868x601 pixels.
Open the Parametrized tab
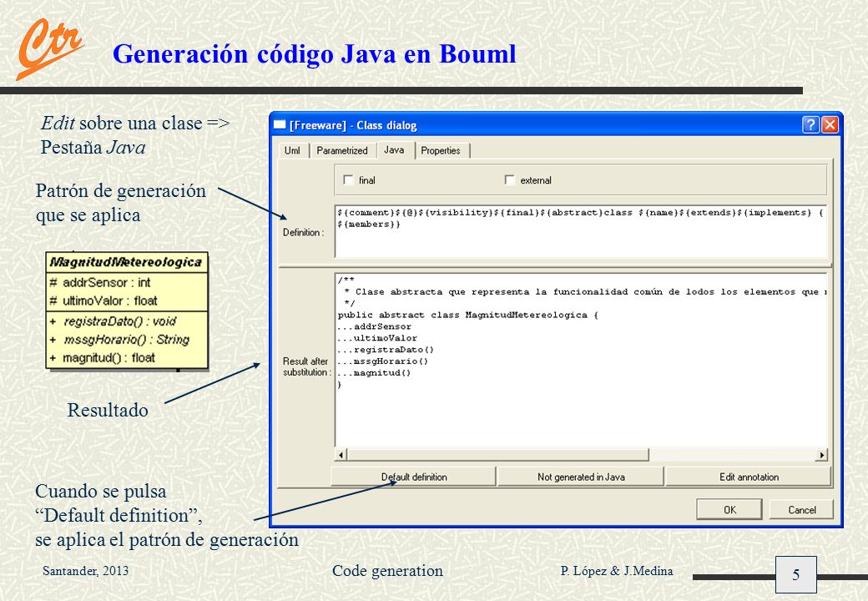tap(342, 150)
